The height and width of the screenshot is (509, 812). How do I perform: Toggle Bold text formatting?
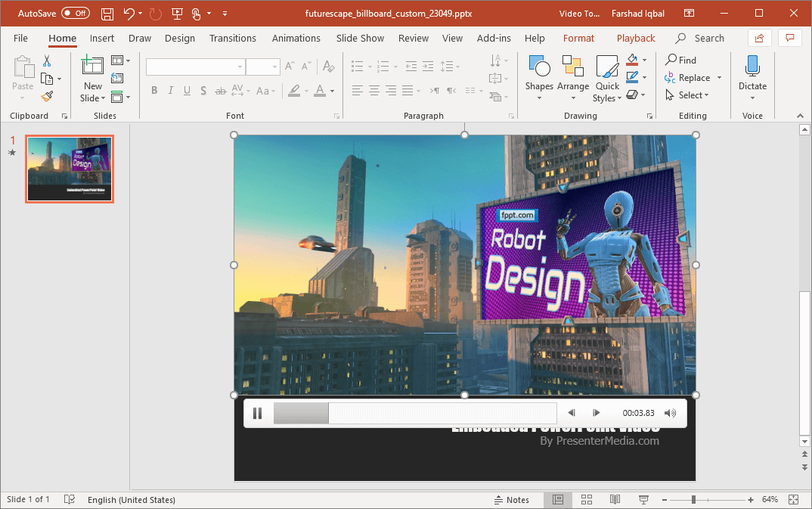154,91
